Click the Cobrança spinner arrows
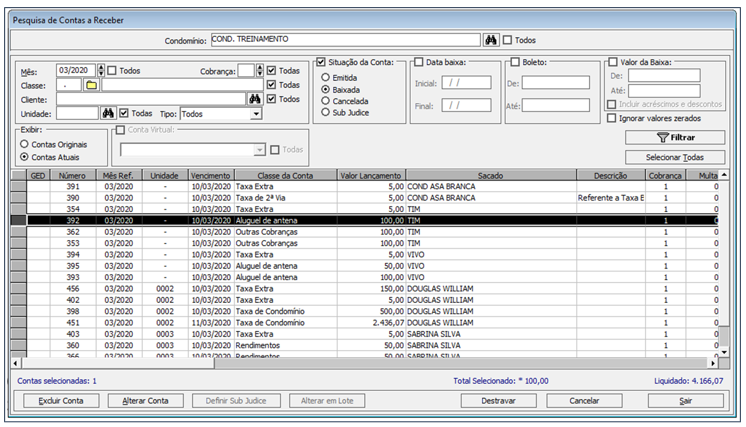 [259, 71]
